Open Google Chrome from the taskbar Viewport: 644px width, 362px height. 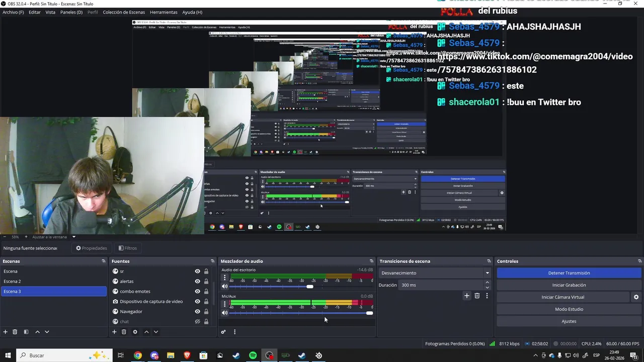[138, 355]
